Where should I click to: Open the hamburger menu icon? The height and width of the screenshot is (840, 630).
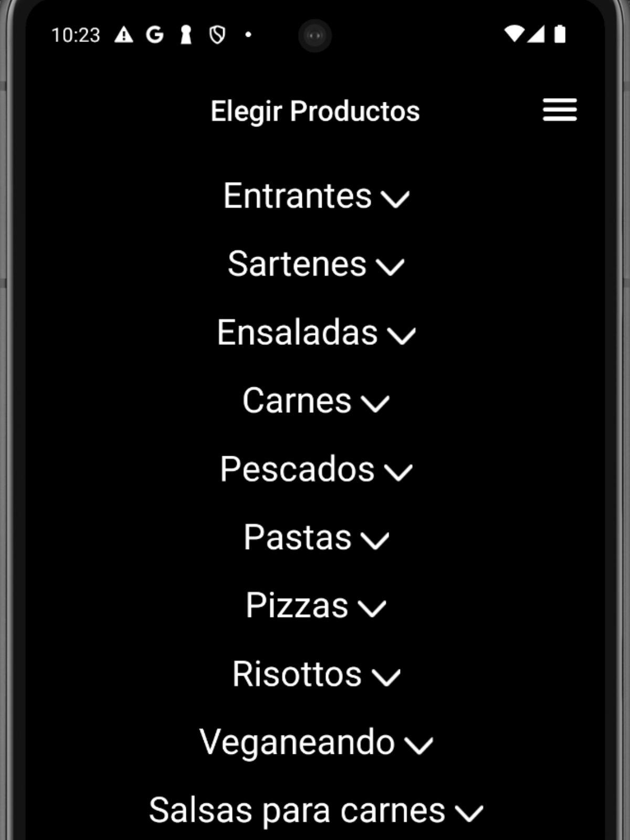tap(560, 110)
